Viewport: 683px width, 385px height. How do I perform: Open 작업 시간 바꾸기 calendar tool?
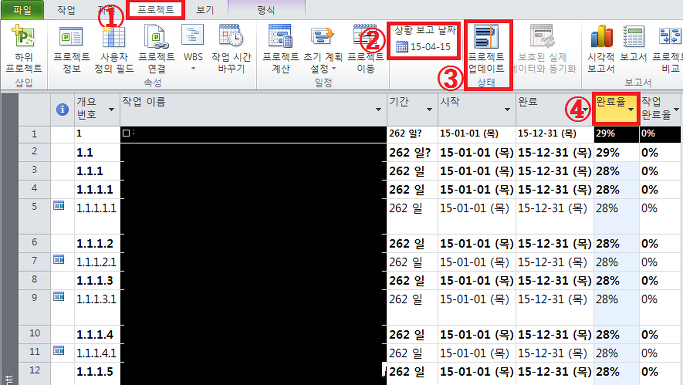(231, 49)
